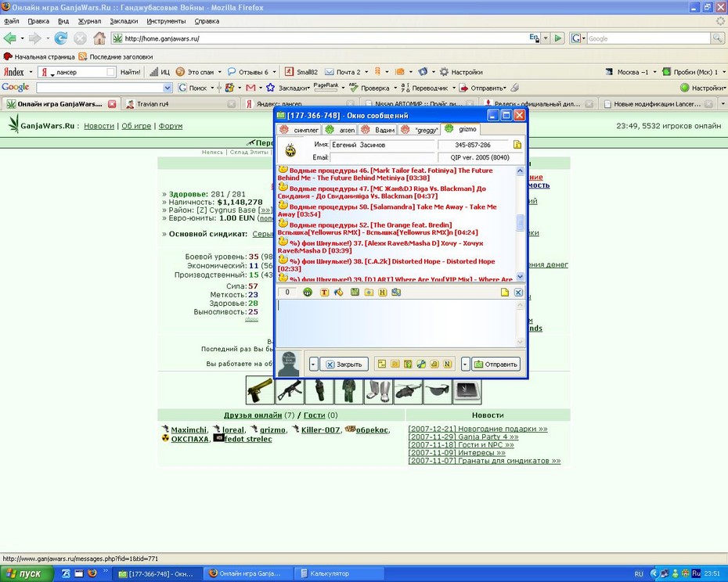Click the chat history scrollbar thumb
The image size is (728, 582).
point(520,222)
